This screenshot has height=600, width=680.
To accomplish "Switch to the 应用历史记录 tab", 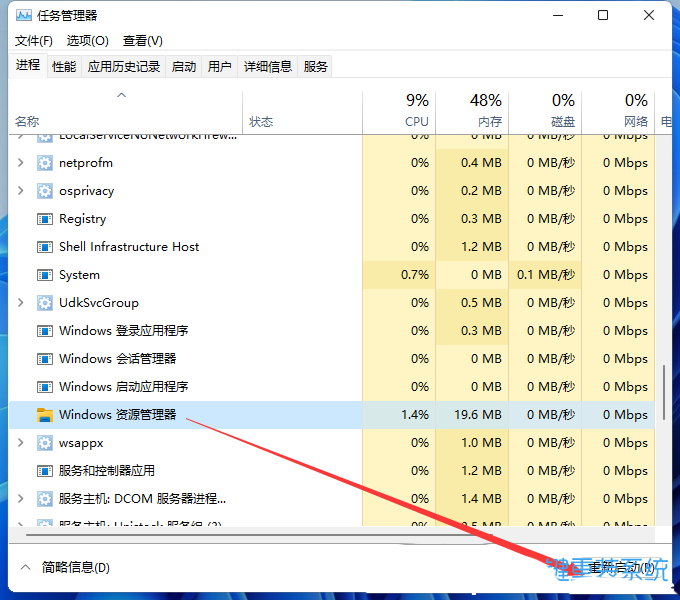I will (x=124, y=66).
